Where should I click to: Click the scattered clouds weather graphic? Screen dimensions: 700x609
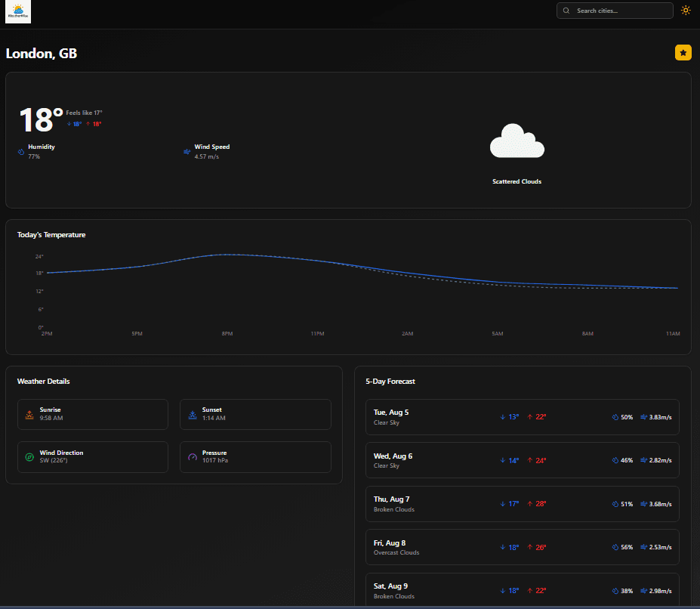click(517, 141)
